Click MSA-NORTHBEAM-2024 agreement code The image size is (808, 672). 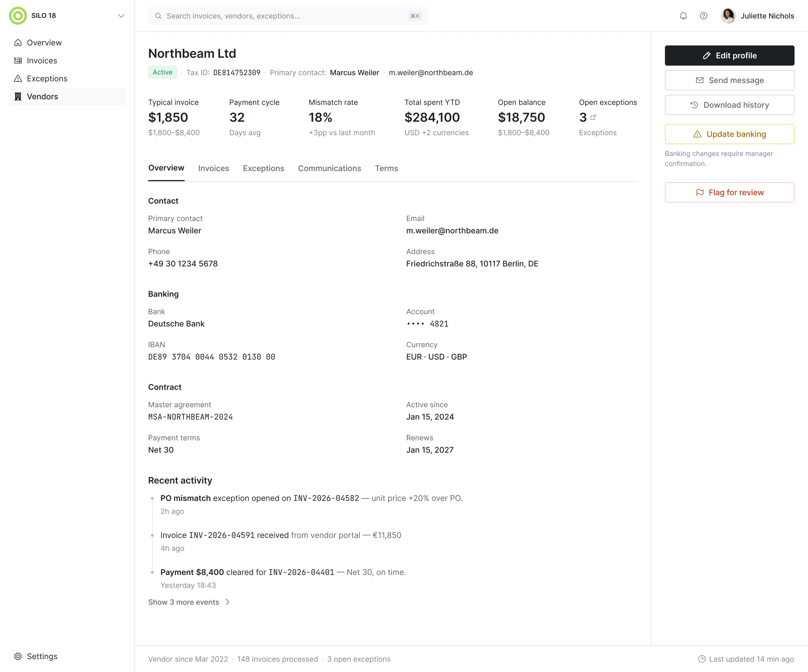click(190, 417)
